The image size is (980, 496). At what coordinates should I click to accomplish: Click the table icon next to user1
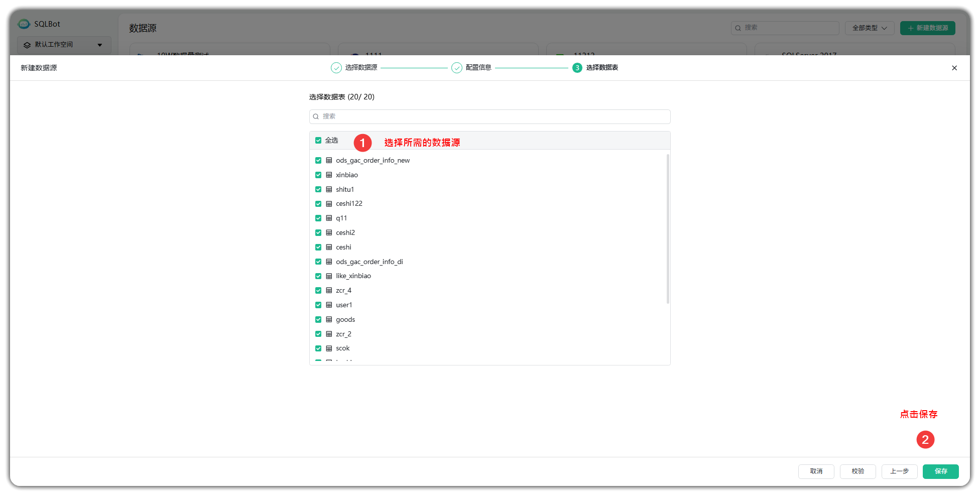[x=329, y=305]
